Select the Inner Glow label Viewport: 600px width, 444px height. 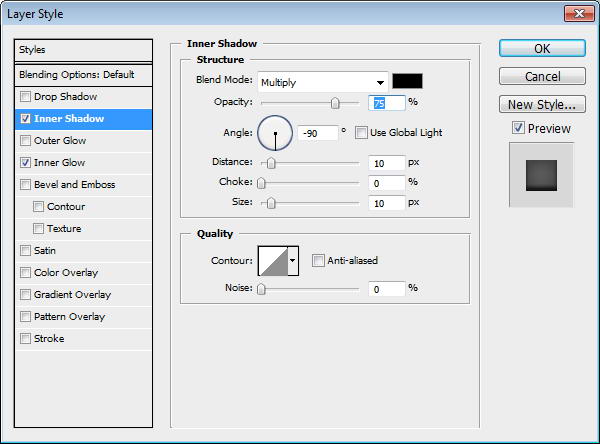(59, 163)
